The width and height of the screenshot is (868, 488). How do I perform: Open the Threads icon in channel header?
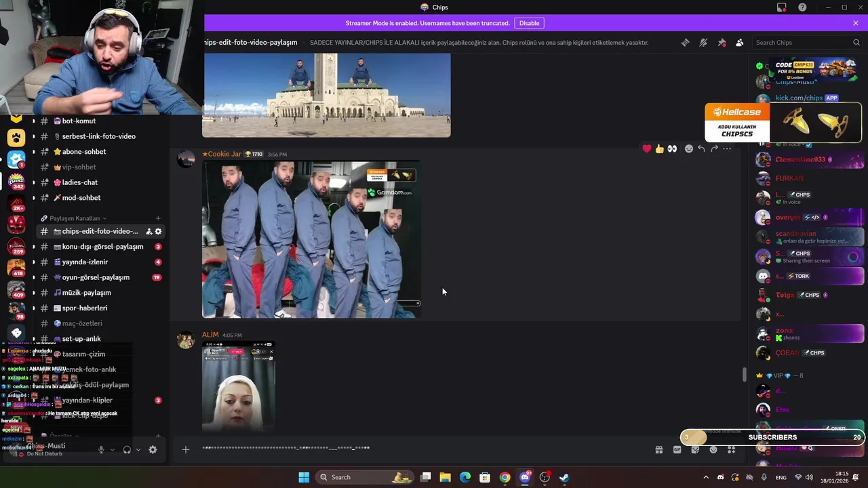(685, 43)
